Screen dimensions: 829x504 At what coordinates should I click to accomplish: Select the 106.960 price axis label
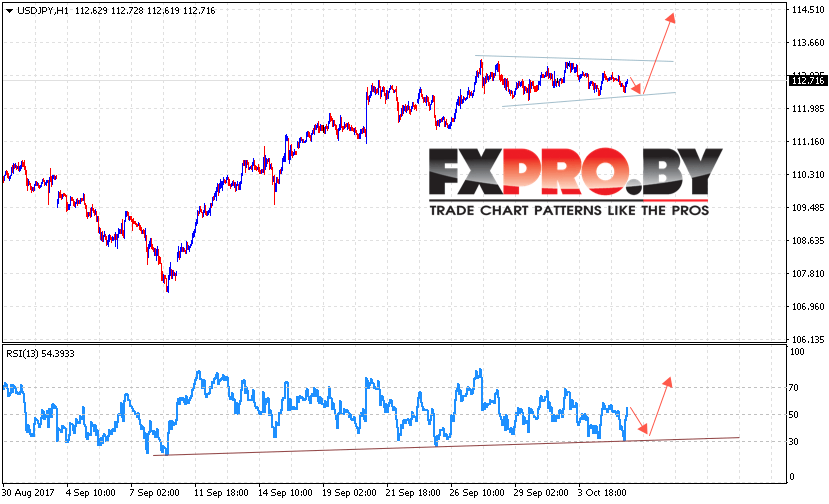807,307
